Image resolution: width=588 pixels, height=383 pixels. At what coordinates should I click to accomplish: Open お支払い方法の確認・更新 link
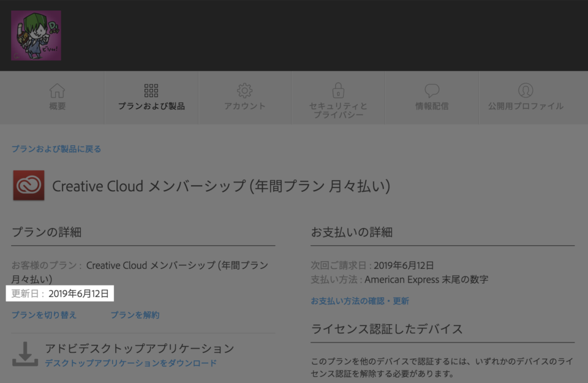[x=360, y=301]
